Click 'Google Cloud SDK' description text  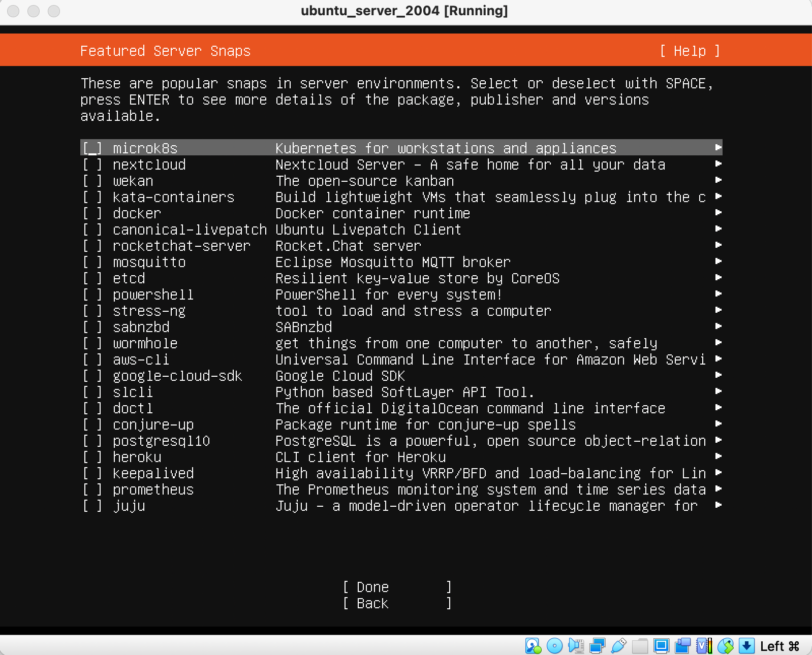pos(340,376)
